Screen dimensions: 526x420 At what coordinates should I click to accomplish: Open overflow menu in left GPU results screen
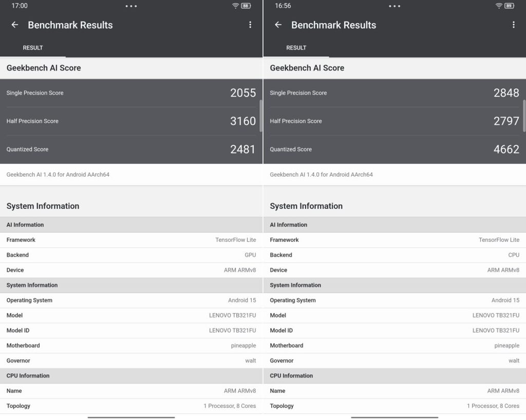[x=250, y=25]
